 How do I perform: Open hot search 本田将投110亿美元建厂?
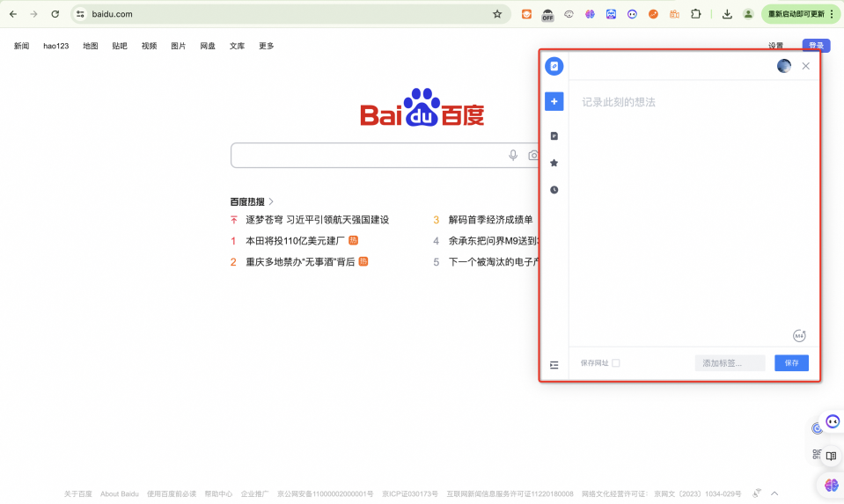pyautogui.click(x=295, y=240)
